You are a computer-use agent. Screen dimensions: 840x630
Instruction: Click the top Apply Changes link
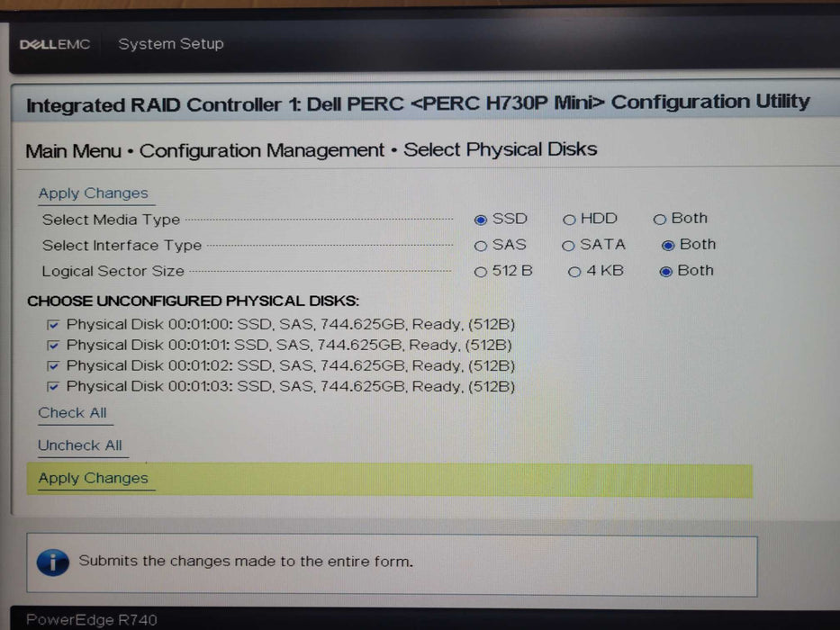click(x=94, y=193)
